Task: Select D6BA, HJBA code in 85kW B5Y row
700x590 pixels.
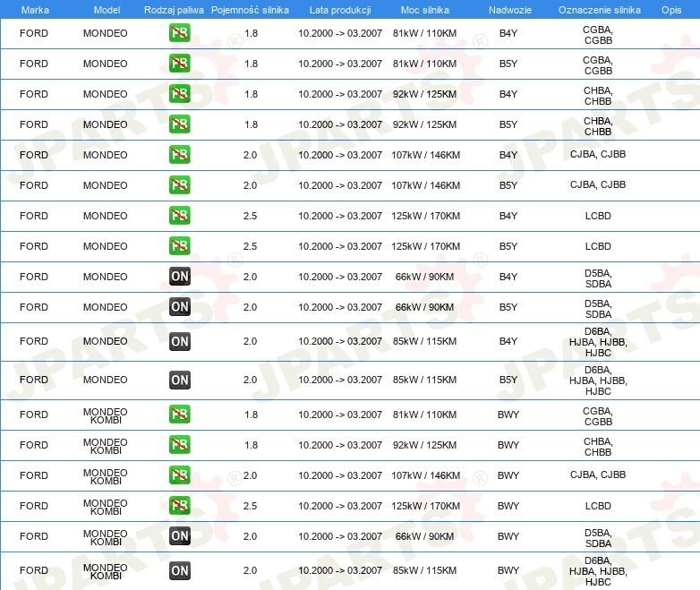Action: pyautogui.click(x=598, y=381)
